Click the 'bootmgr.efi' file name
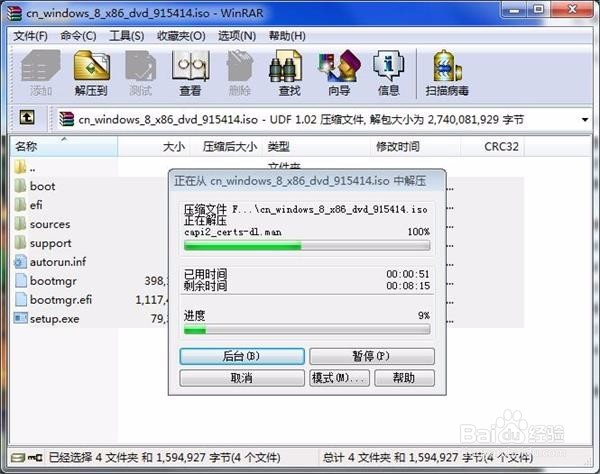The height and width of the screenshot is (474, 600). (61, 300)
